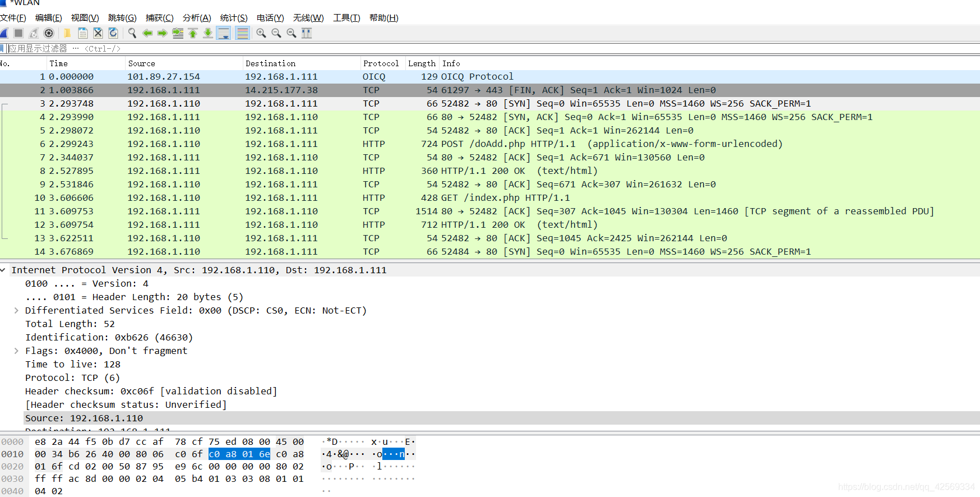
Task: Sort packets by Info column
Action: (709, 63)
